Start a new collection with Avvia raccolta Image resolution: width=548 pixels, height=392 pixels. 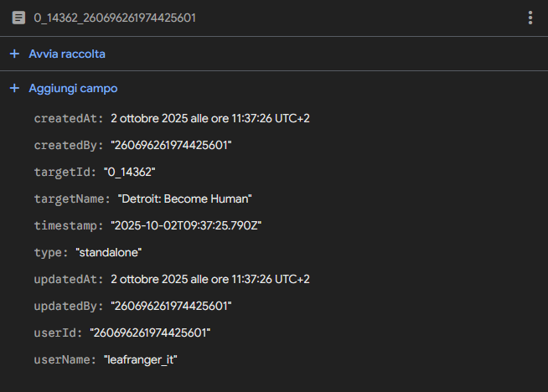point(67,54)
